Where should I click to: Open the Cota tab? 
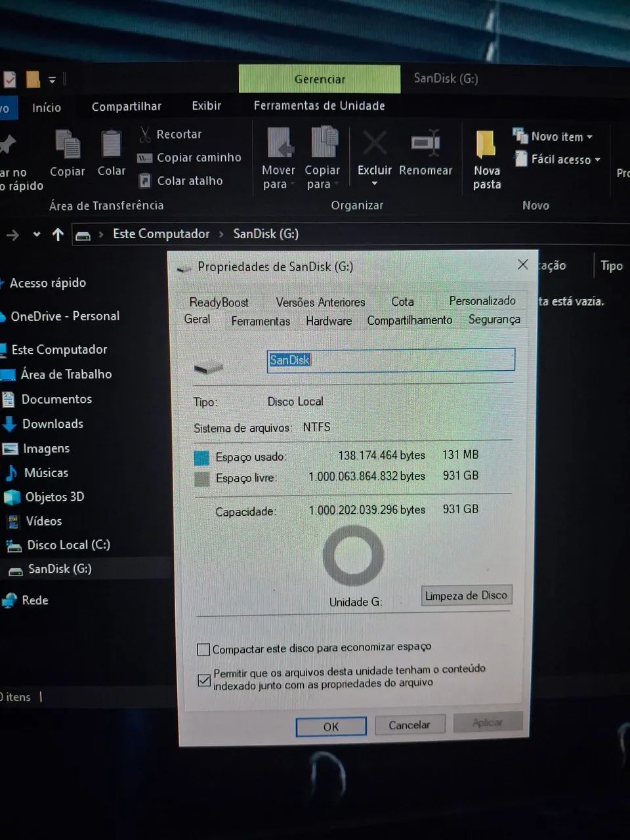(402, 301)
